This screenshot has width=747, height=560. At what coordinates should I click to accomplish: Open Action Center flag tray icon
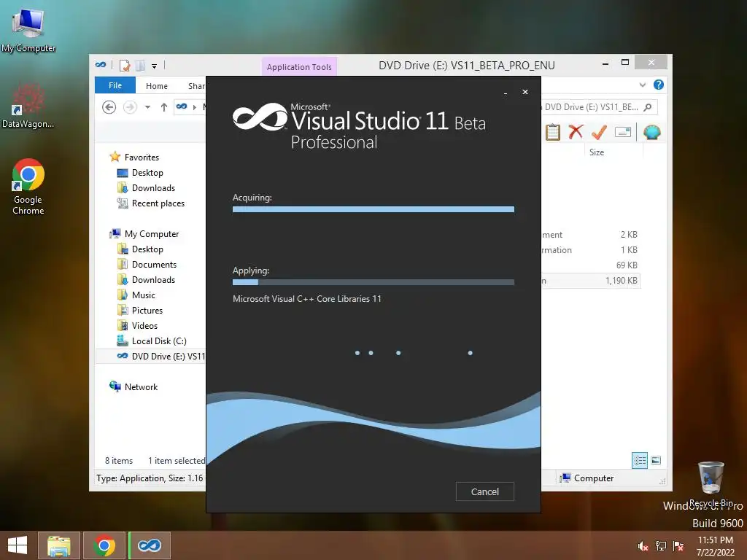point(678,546)
